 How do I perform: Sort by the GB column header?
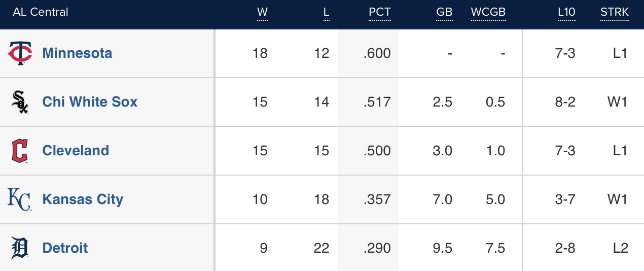(444, 12)
